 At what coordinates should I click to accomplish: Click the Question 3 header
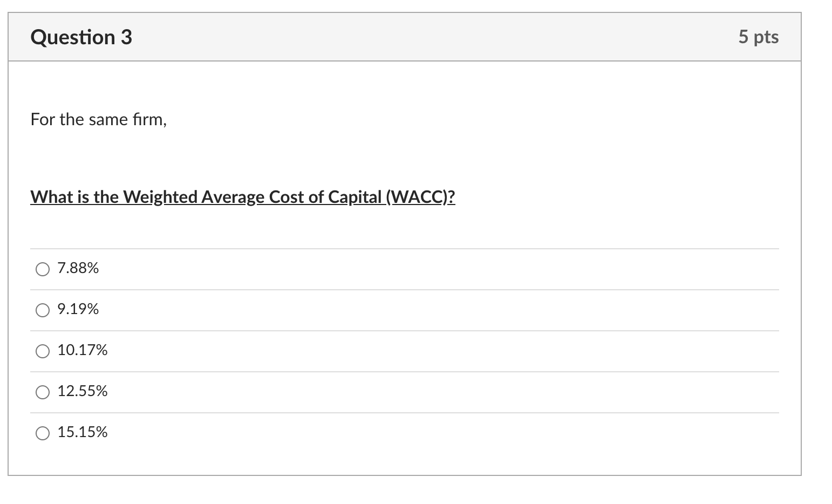tap(81, 37)
